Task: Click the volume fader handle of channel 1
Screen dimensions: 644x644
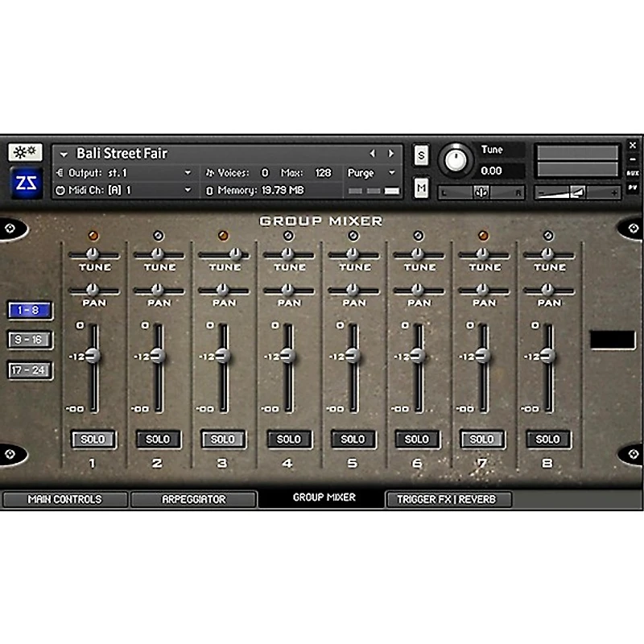Action: pos(93,356)
